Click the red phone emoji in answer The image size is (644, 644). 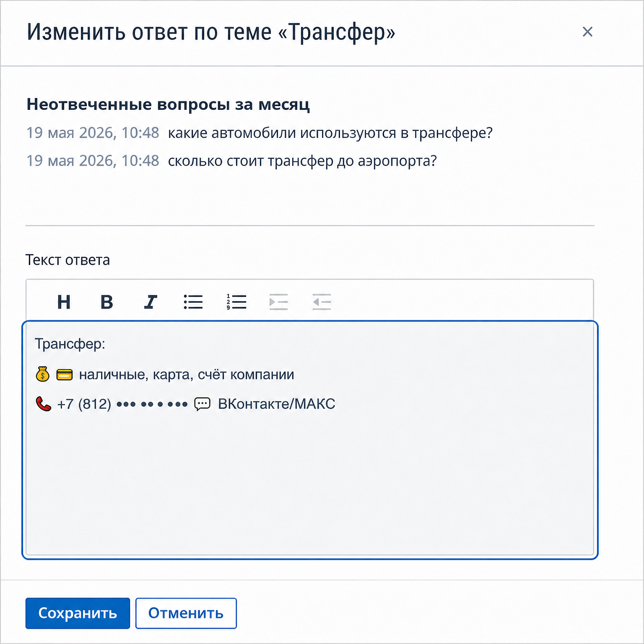[x=44, y=404]
